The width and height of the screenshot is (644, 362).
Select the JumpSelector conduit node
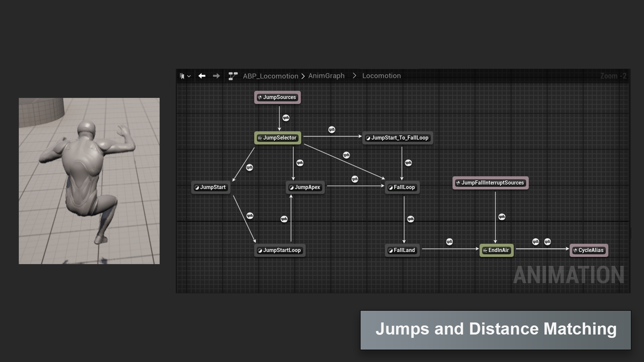277,138
